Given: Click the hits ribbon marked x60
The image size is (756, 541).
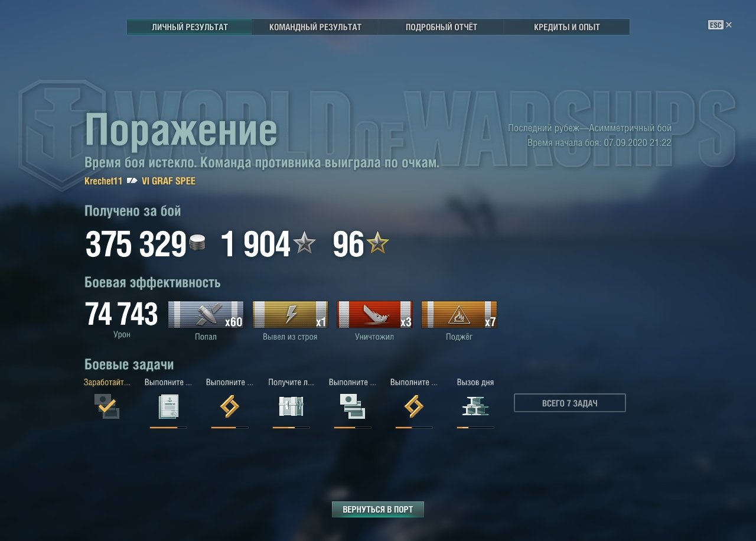Looking at the screenshot, I should click(206, 314).
